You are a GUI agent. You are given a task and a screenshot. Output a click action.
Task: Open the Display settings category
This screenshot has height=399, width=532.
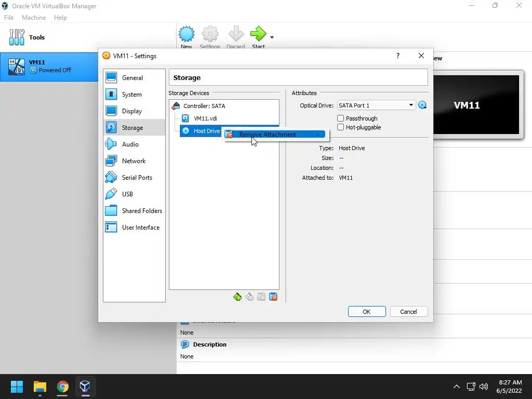[x=134, y=111]
